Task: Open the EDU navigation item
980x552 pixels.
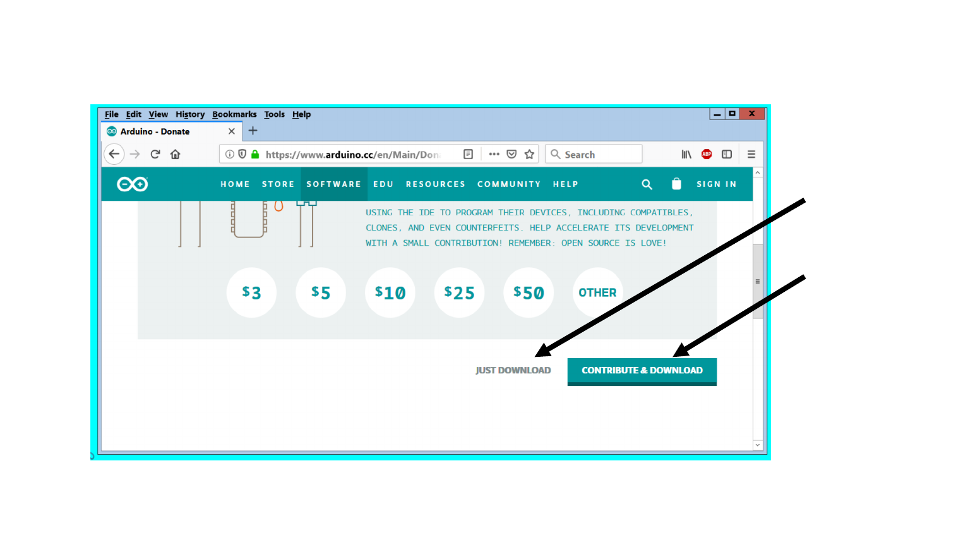Action: click(x=383, y=184)
